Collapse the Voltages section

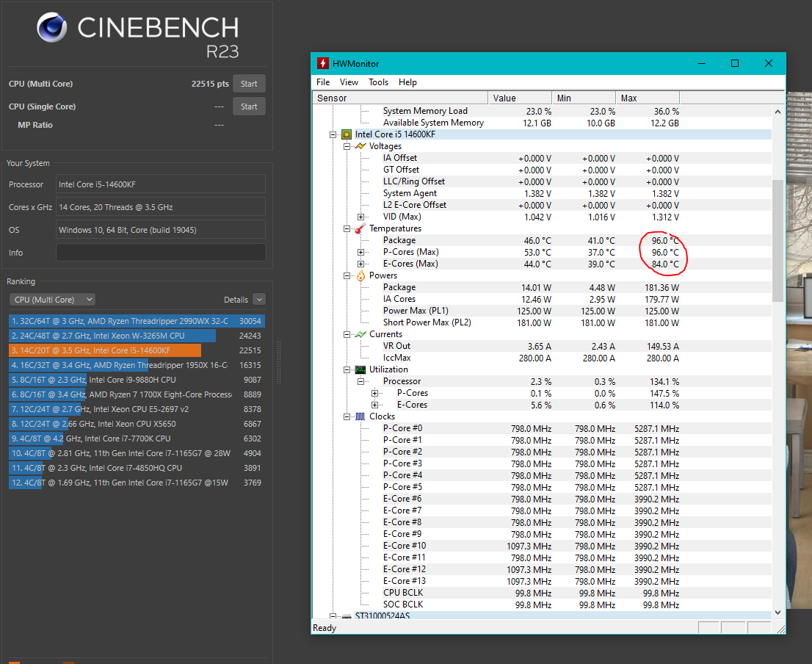coord(347,147)
